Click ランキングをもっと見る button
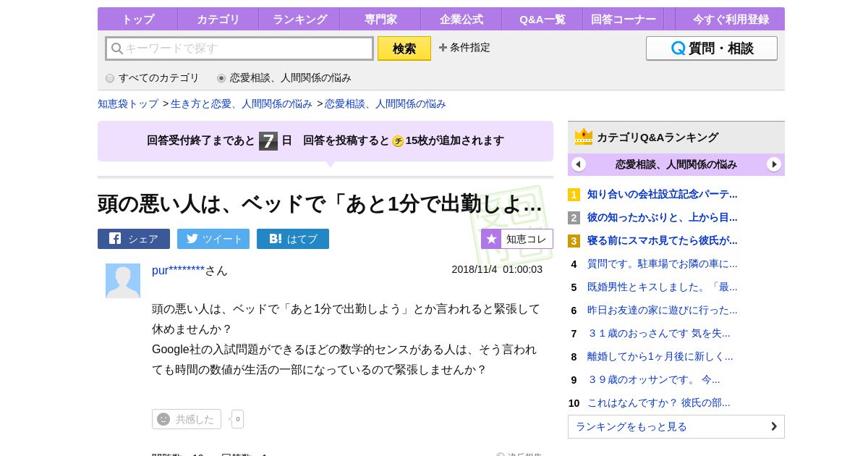 [676, 426]
